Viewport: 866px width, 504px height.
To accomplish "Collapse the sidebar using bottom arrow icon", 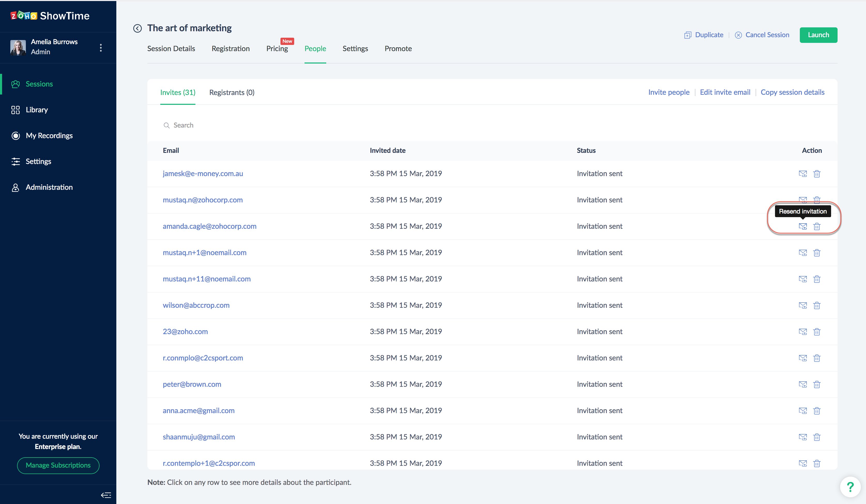I will point(106,495).
